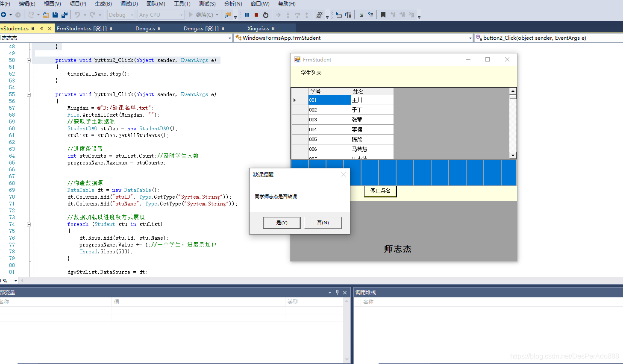Image resolution: width=623 pixels, height=364 pixels.
Task: Click the 继续(C) continue button
Action: [x=201, y=15]
